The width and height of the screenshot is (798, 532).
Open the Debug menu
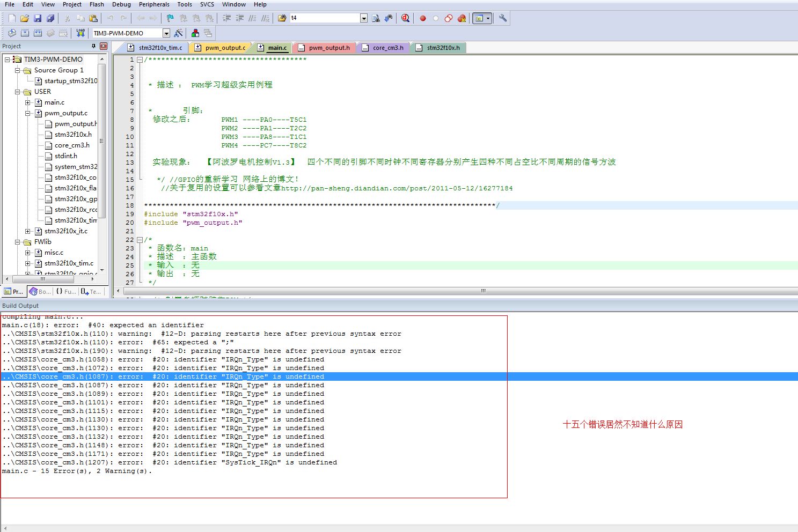[x=121, y=4]
